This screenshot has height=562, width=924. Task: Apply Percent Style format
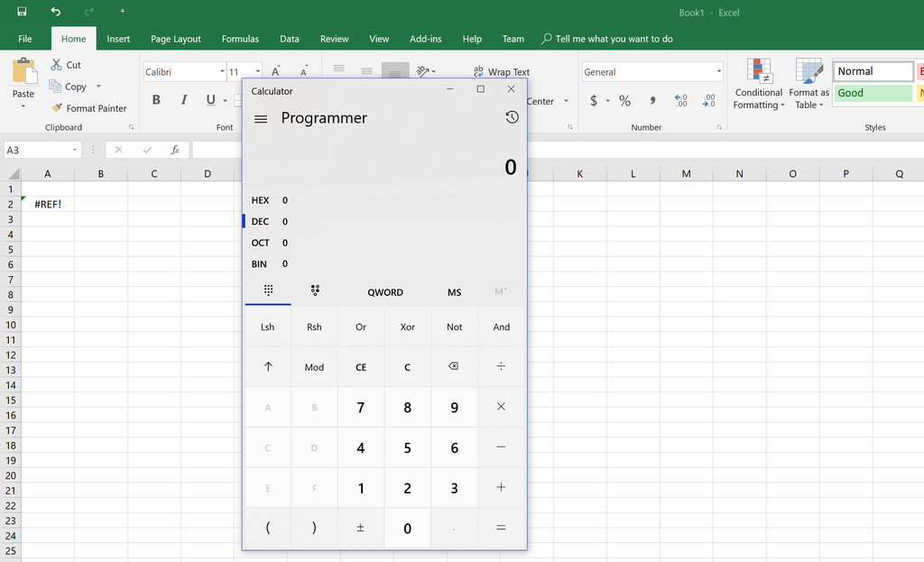(x=624, y=101)
